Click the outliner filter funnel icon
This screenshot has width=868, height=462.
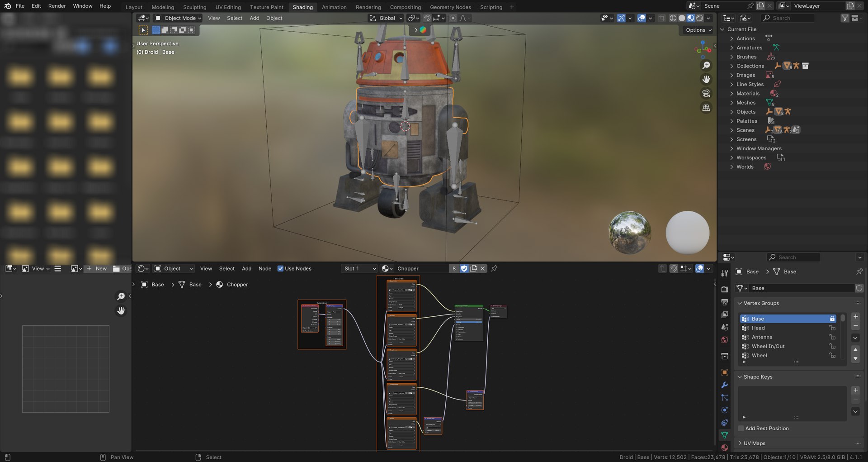[x=844, y=18]
